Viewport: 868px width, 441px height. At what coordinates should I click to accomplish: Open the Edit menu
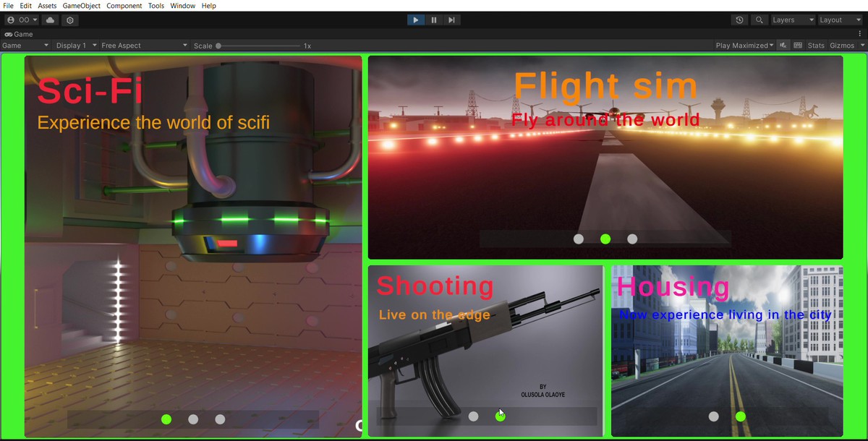(25, 5)
